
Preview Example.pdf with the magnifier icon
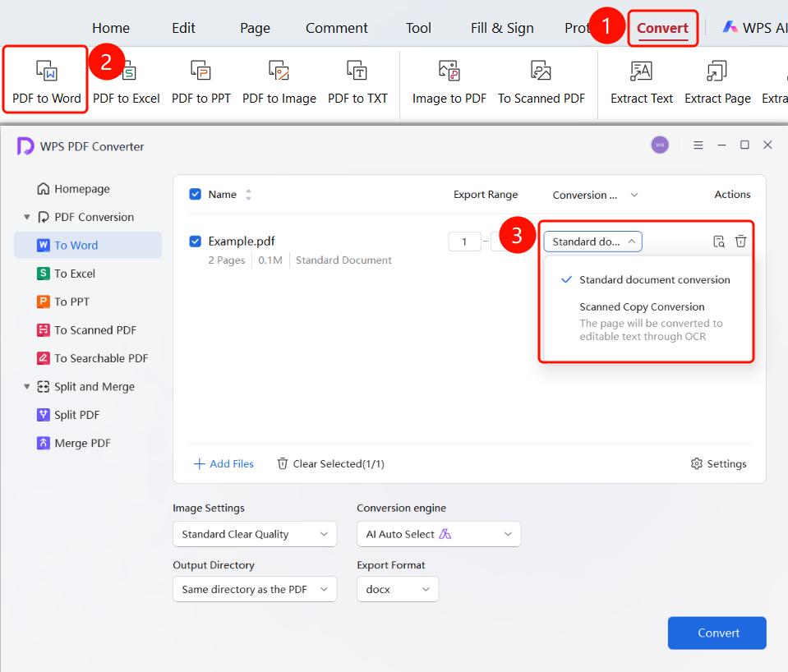(719, 242)
